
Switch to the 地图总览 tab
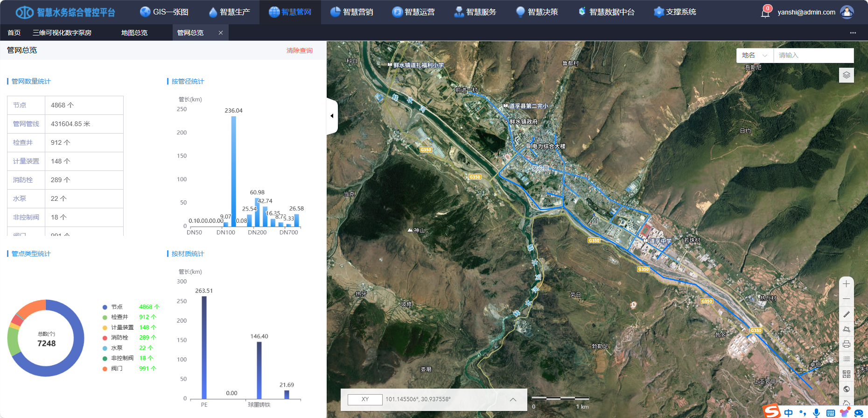point(134,33)
